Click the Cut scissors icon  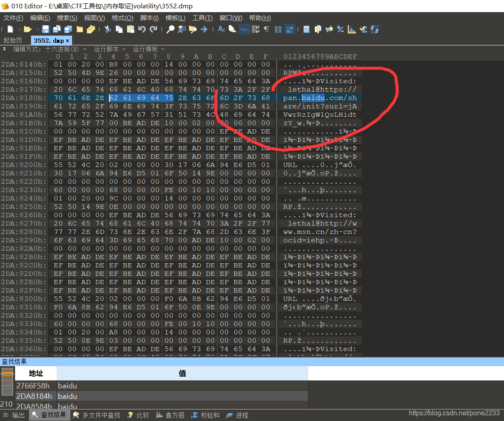pyautogui.click(x=108, y=29)
